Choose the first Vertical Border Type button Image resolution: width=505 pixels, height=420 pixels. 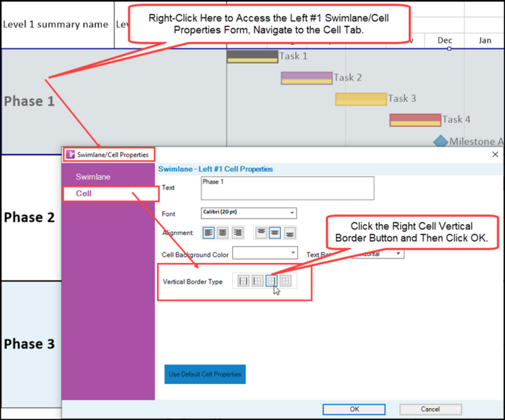point(243,281)
